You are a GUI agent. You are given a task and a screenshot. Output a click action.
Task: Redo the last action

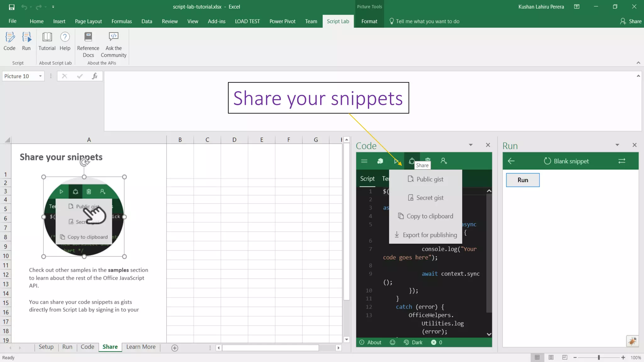pos(38,7)
